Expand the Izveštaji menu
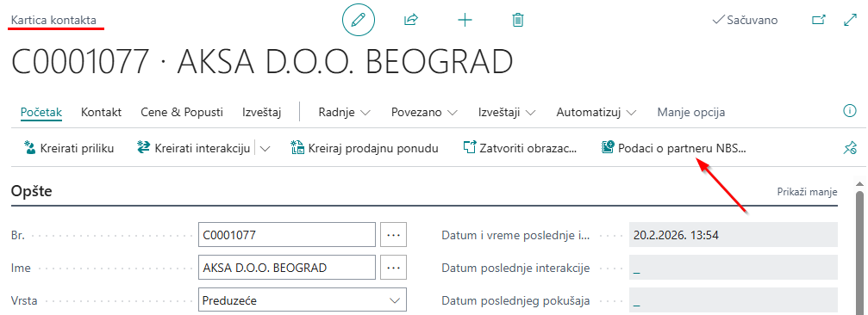This screenshot has height=315, width=868. pos(507,112)
